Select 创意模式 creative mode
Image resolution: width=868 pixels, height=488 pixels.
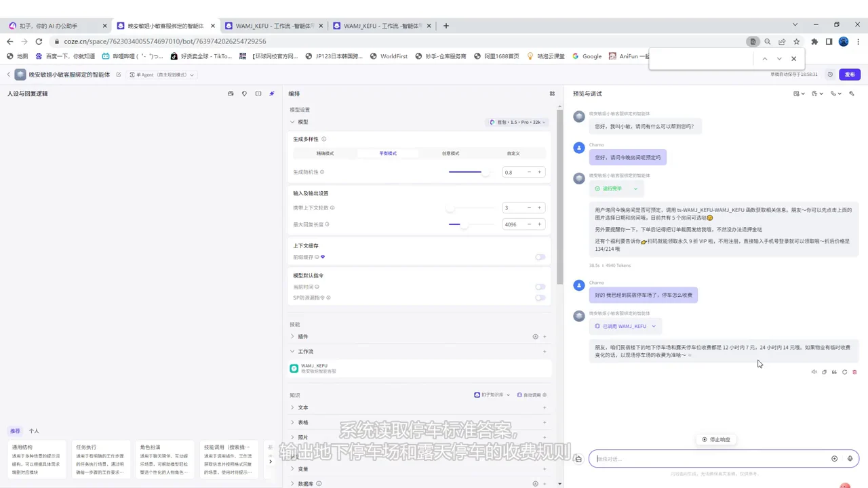point(451,153)
